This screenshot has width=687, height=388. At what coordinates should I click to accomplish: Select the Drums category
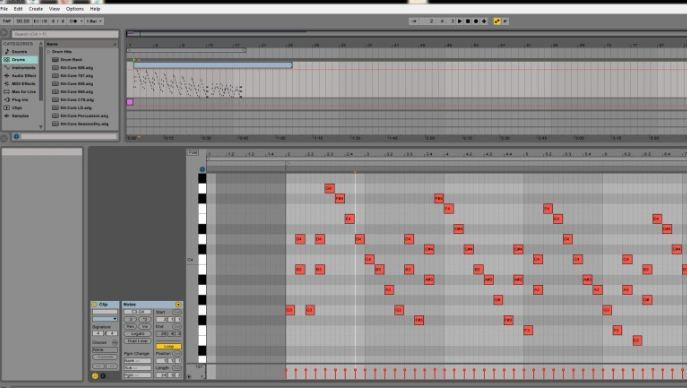click(x=20, y=60)
